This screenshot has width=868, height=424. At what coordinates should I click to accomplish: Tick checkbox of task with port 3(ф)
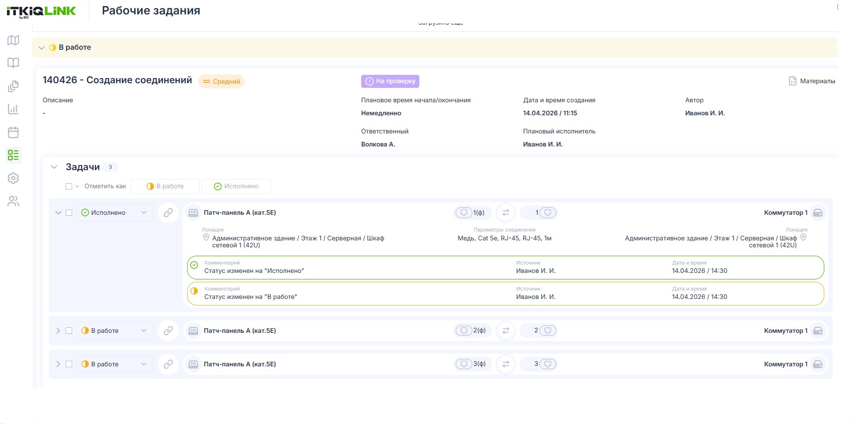point(69,364)
